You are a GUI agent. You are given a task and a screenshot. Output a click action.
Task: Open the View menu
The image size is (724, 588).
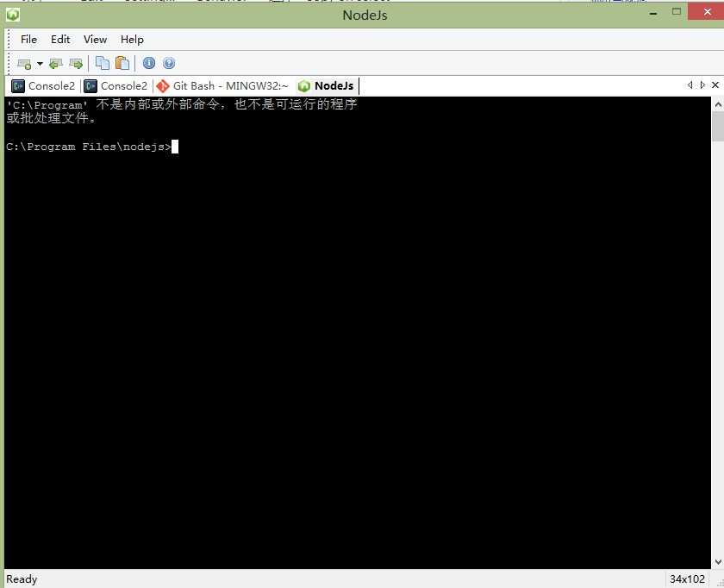95,40
